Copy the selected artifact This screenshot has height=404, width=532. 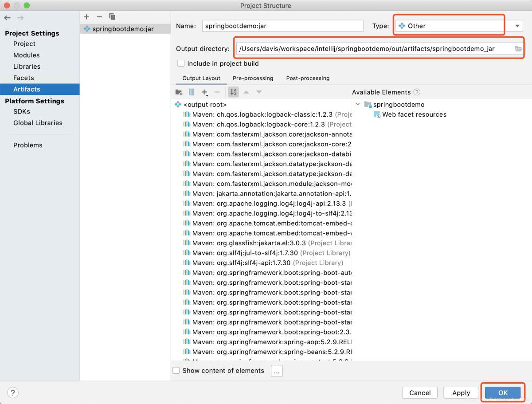[x=112, y=17]
